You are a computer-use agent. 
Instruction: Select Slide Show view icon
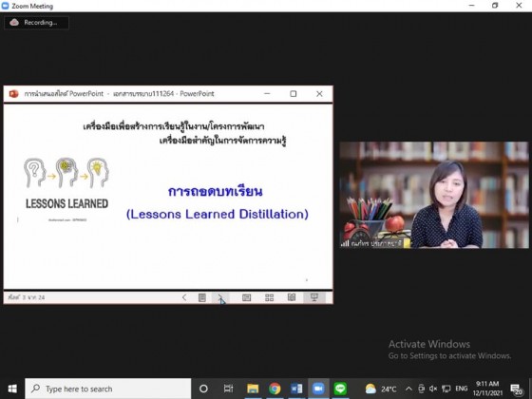314,297
